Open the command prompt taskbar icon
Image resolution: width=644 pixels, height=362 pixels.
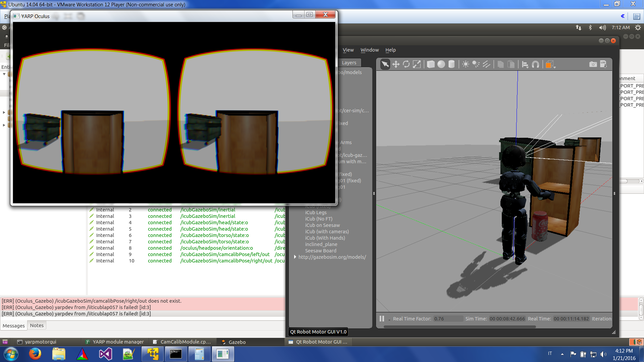click(176, 354)
